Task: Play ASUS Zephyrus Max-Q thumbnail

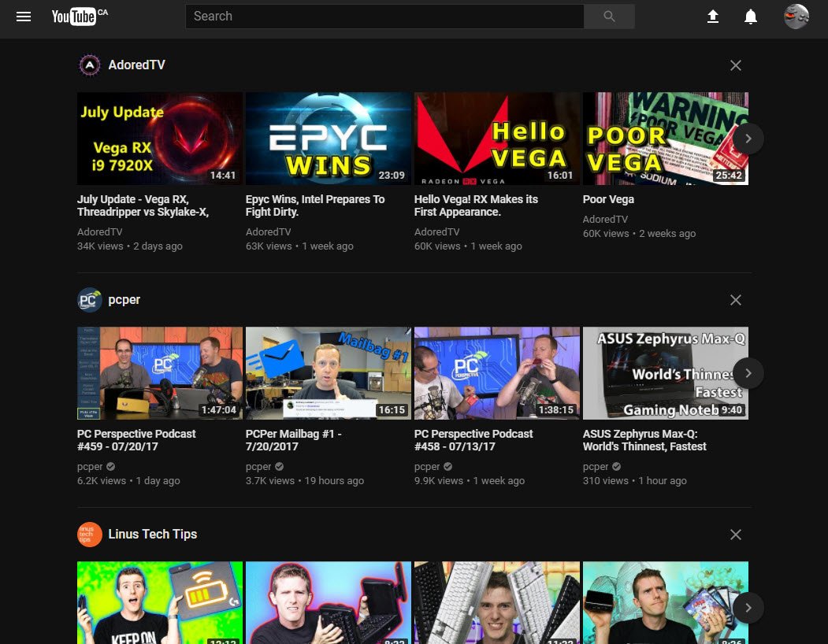Action: (x=666, y=373)
